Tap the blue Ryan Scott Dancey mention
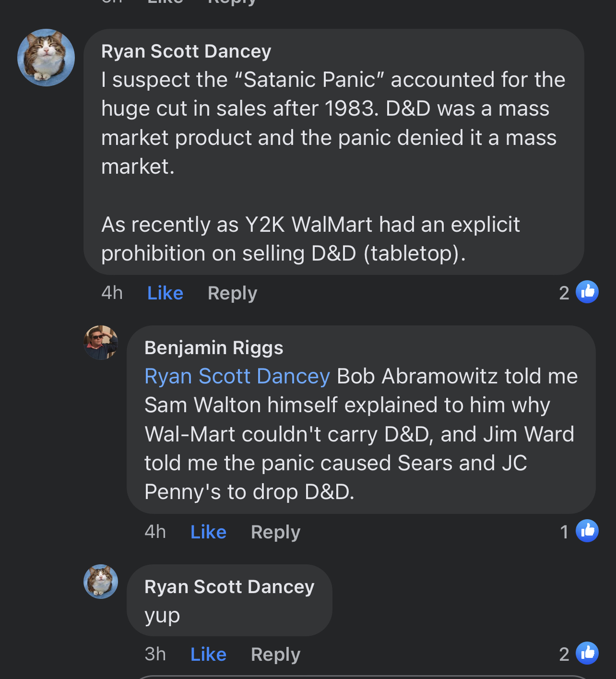Image resolution: width=616 pixels, height=679 pixels. 237,376
